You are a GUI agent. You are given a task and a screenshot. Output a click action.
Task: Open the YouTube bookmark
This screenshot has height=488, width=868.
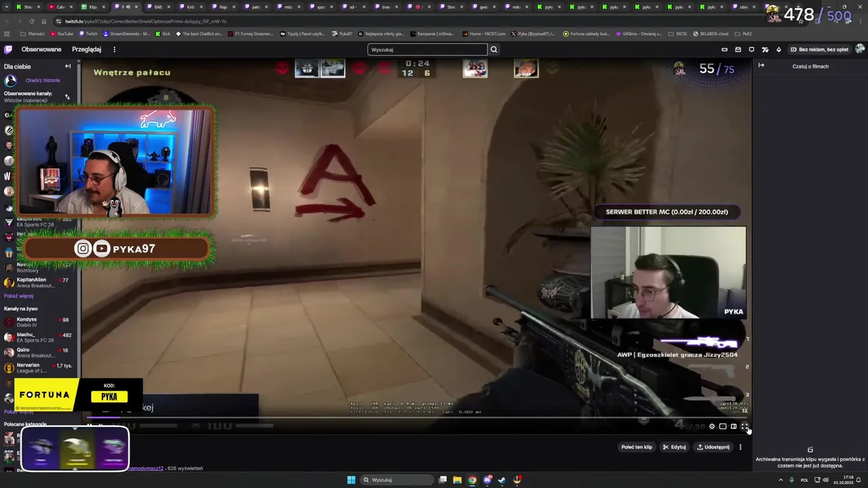click(62, 34)
